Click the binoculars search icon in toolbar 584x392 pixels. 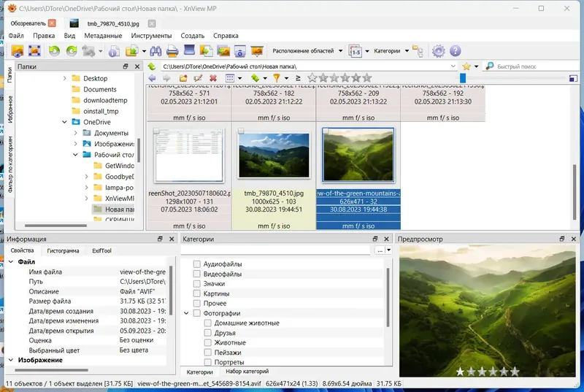pos(155,51)
